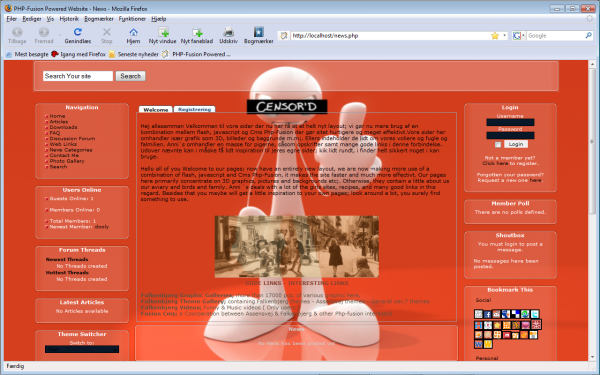Click the page vertical scrollbar

click(x=592, y=210)
